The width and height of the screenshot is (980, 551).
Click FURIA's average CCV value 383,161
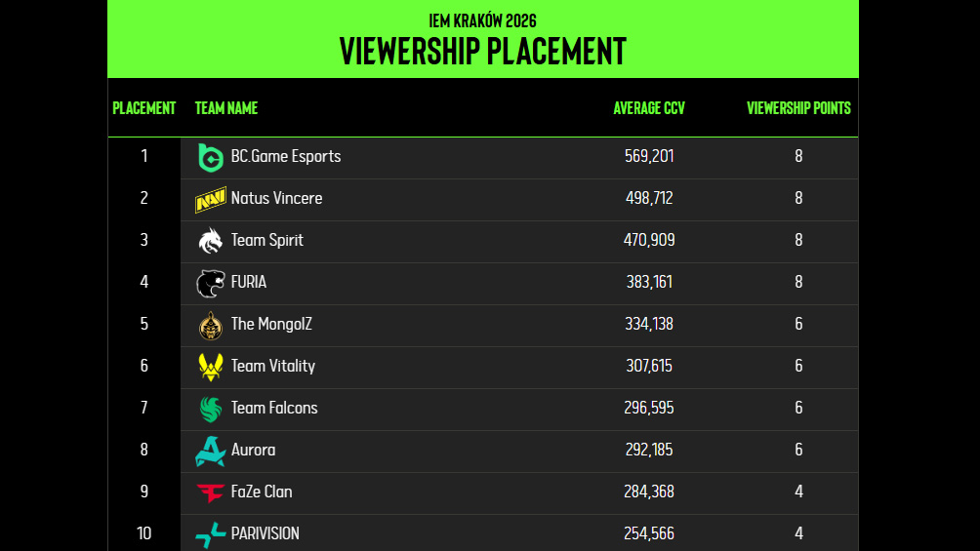coord(649,282)
